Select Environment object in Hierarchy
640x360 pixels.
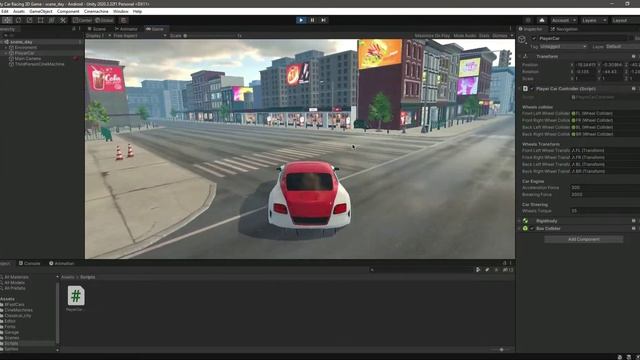[x=26, y=47]
